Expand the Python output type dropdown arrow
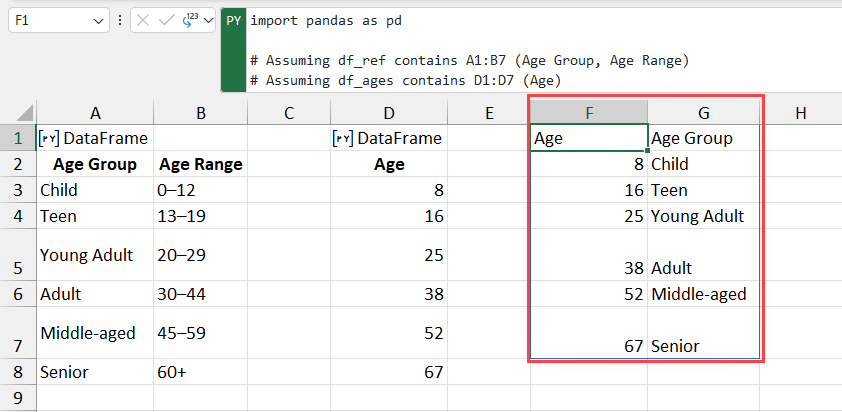The height and width of the screenshot is (412, 842). 208,21
